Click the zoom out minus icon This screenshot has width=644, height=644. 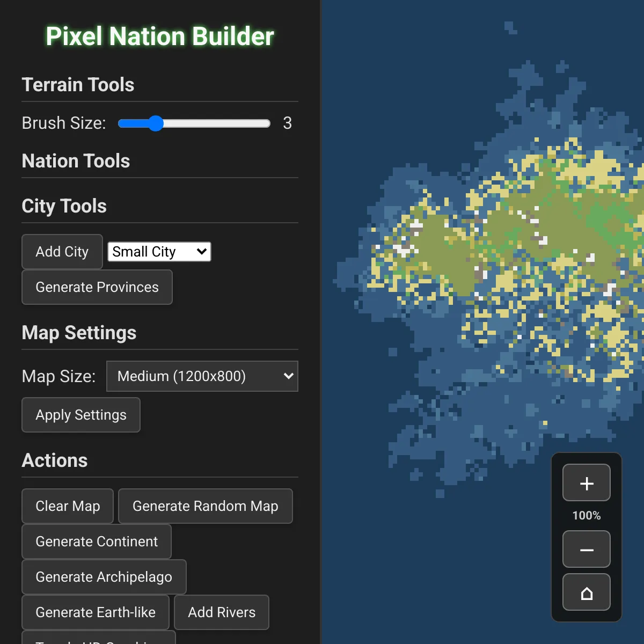click(587, 550)
